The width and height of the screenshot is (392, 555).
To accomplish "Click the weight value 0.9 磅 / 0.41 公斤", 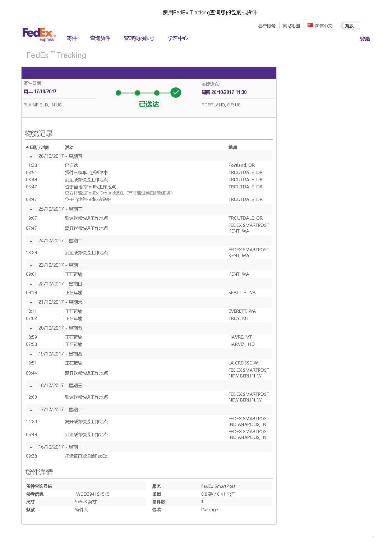I will [x=218, y=494].
